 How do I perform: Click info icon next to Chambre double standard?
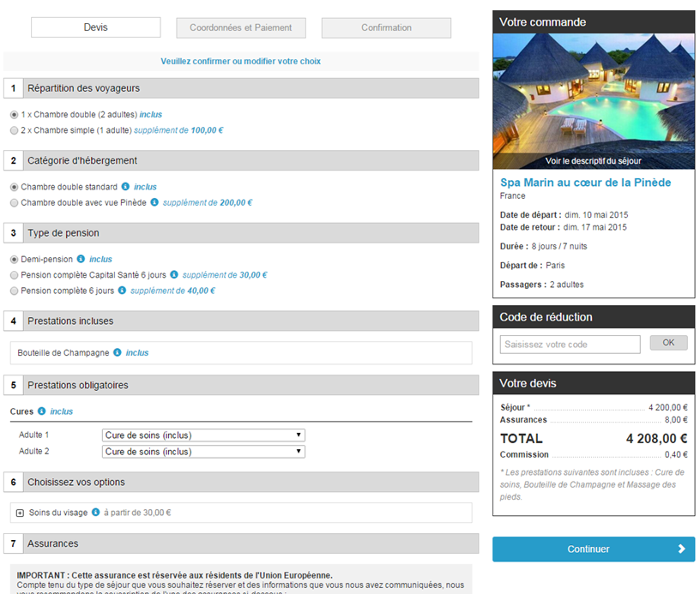[x=125, y=186]
